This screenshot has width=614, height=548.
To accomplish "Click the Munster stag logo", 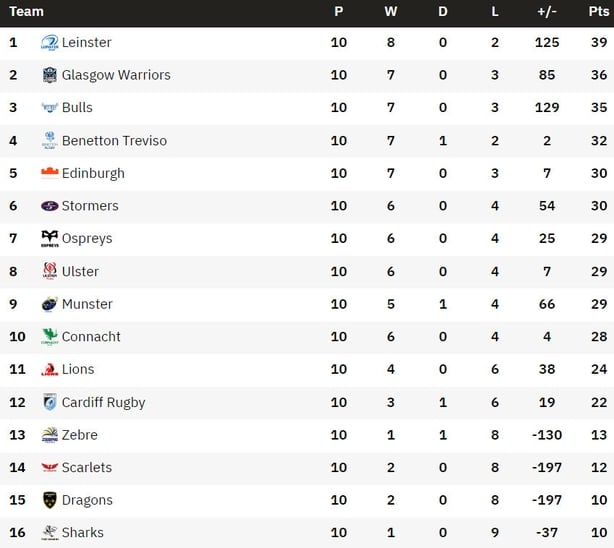I will coord(50,304).
